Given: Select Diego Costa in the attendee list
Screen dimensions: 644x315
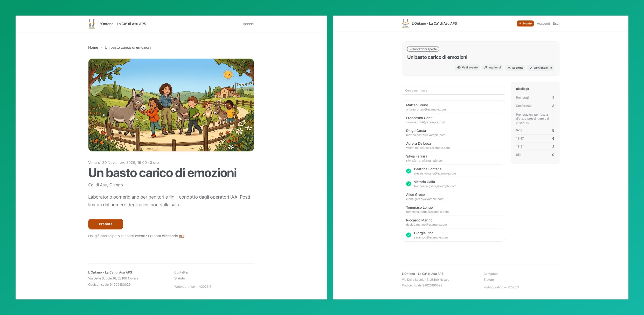Looking at the screenshot, I should click(x=453, y=133).
